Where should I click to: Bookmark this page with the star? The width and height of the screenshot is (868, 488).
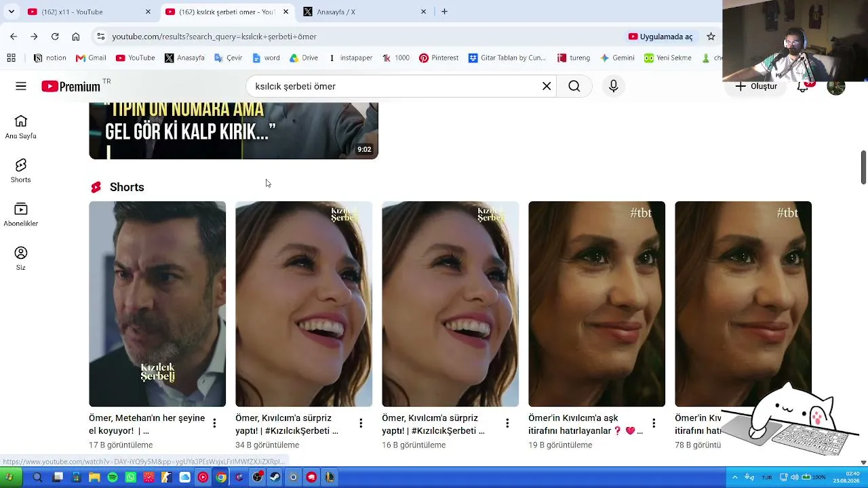click(711, 37)
